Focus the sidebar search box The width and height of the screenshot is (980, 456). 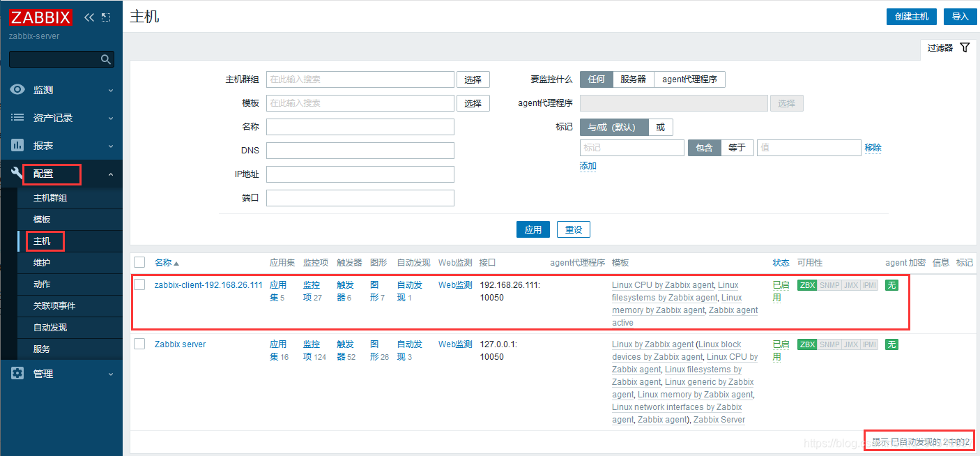pos(61,59)
